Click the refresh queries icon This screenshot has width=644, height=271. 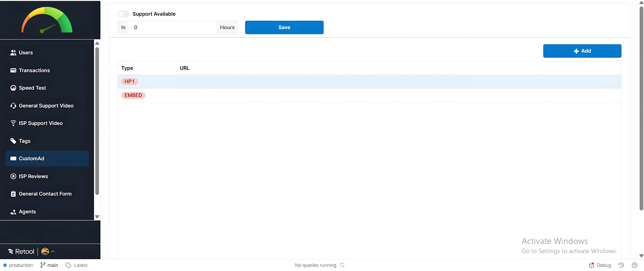pos(342,265)
